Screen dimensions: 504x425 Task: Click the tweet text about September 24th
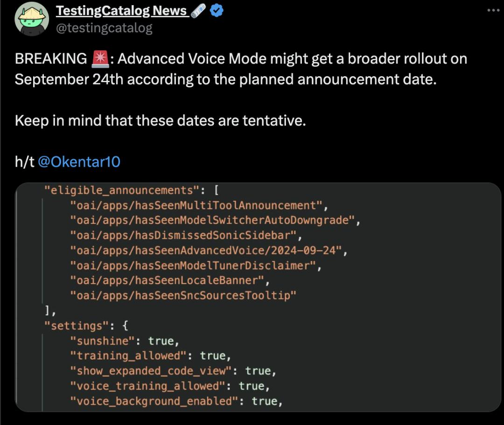(241, 69)
